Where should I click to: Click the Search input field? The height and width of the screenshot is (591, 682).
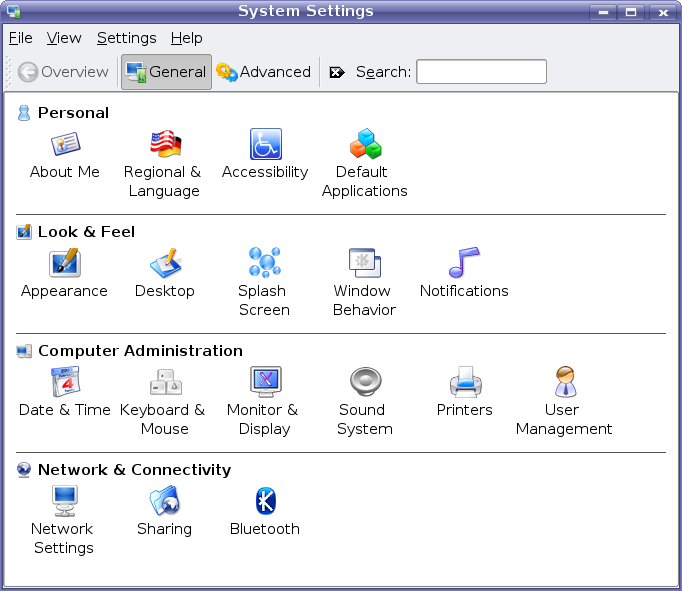tap(481, 72)
